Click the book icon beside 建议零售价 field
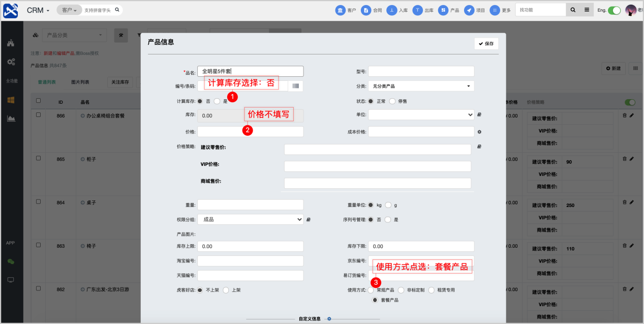The height and width of the screenshot is (324, 644). pos(479,146)
